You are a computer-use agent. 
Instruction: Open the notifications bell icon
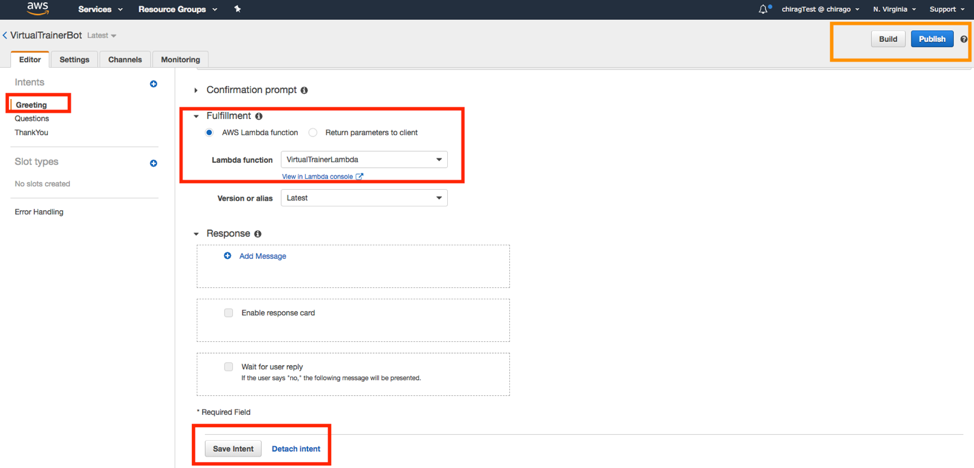763,9
